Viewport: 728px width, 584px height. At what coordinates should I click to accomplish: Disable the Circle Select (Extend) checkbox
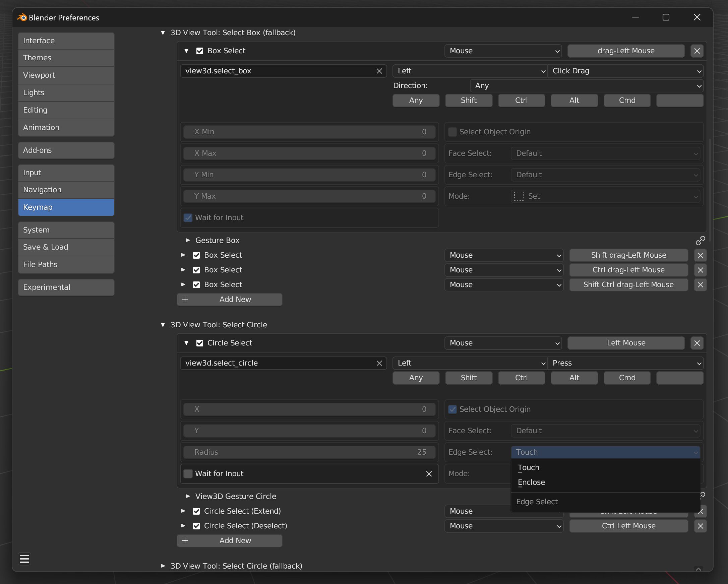(196, 511)
